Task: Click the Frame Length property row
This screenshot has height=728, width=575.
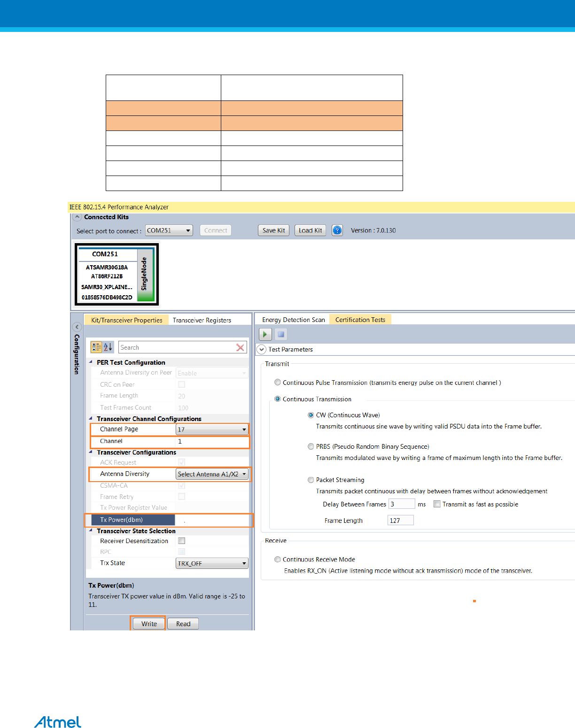Action: coord(169,396)
